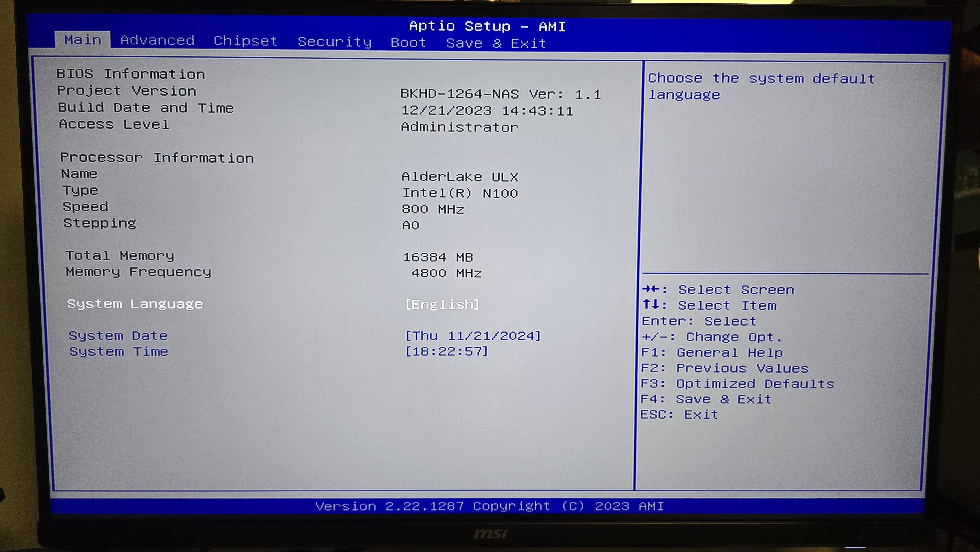
Task: Edit the System Date value
Action: [x=473, y=336]
